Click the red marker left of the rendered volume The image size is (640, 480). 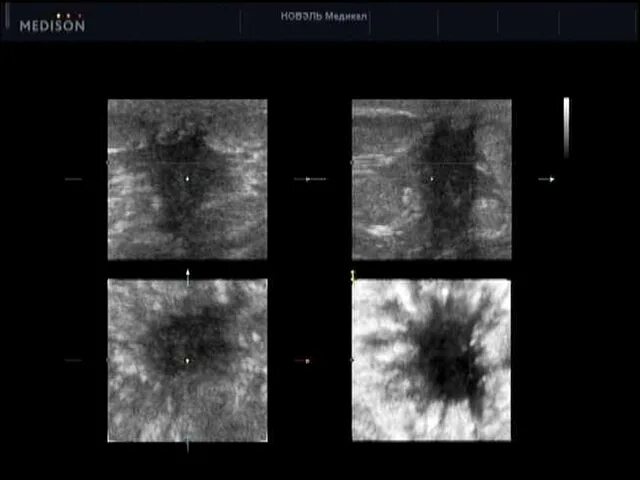tap(302, 361)
